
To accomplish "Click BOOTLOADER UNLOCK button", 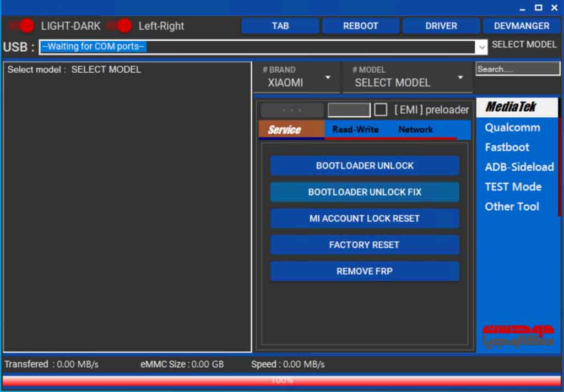I will point(365,165).
